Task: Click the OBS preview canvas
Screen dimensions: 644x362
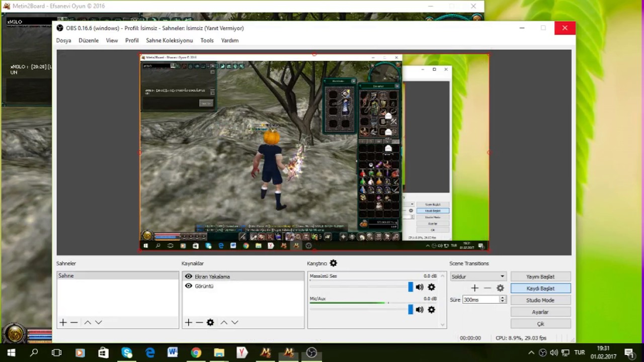Action: (x=314, y=152)
